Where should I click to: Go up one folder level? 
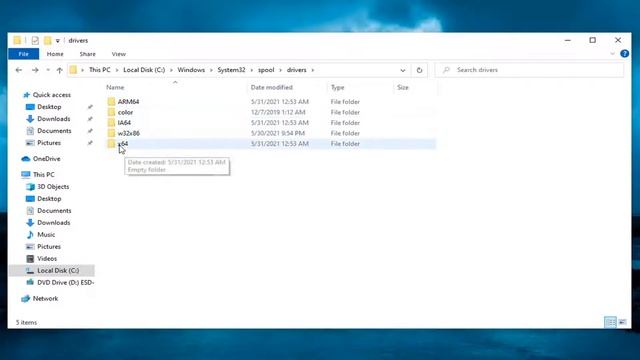click(60, 70)
